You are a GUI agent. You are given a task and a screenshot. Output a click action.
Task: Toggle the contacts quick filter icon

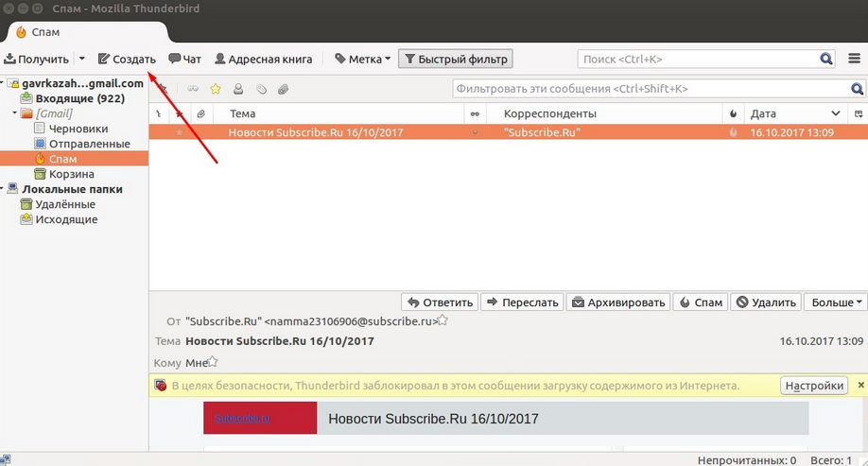tap(238, 89)
